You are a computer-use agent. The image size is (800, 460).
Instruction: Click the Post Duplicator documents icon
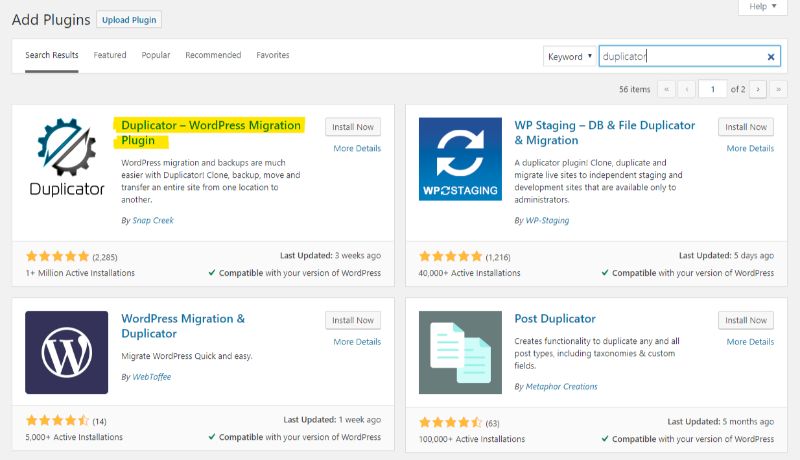[x=460, y=352]
